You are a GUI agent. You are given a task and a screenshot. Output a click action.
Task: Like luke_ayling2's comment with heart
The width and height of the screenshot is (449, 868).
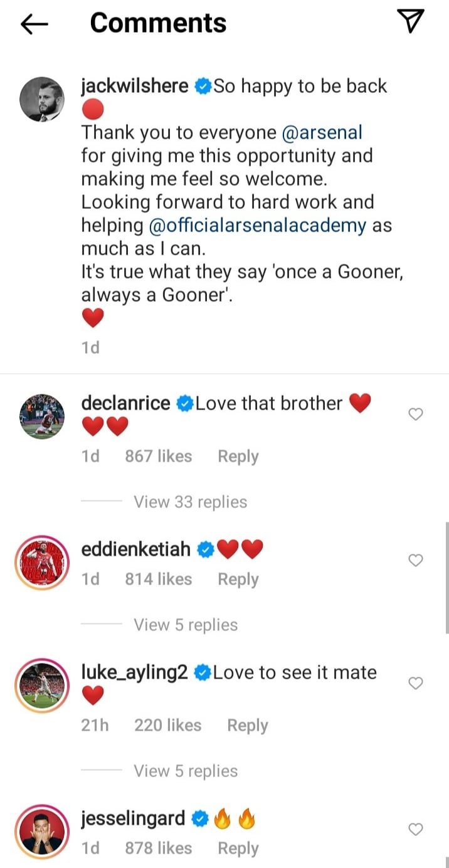(x=416, y=683)
